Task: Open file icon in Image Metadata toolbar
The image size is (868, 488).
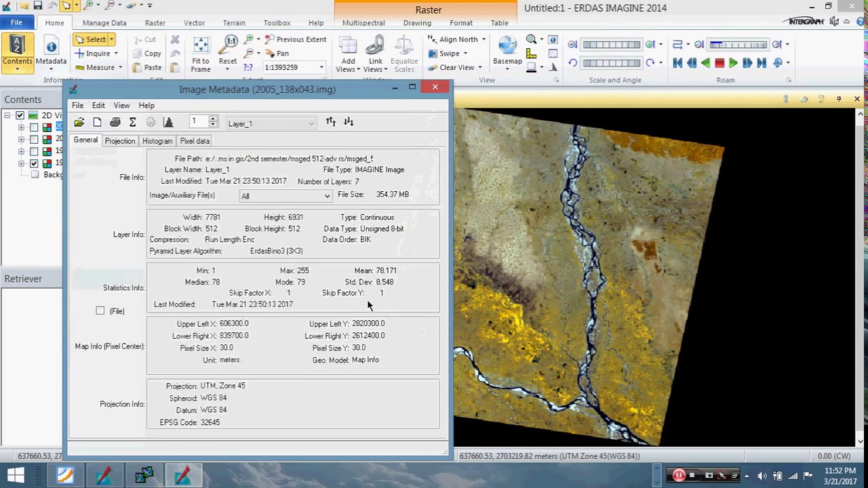Action: tap(79, 122)
